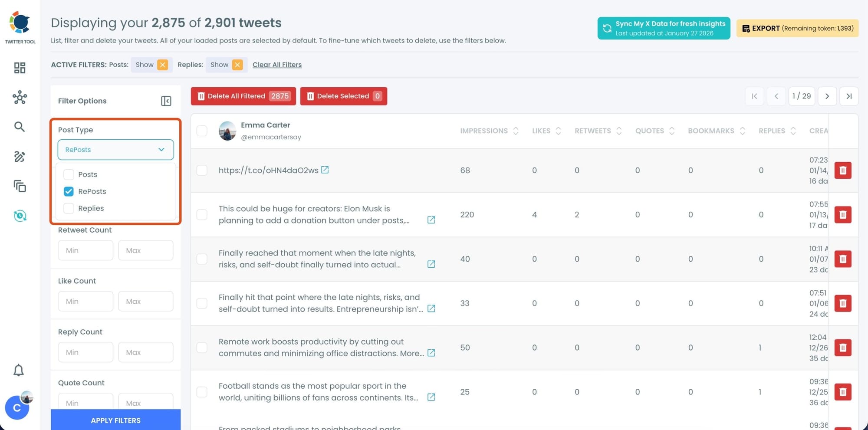Click the notification bell icon
This screenshot has height=430, width=868.
pos(19,370)
